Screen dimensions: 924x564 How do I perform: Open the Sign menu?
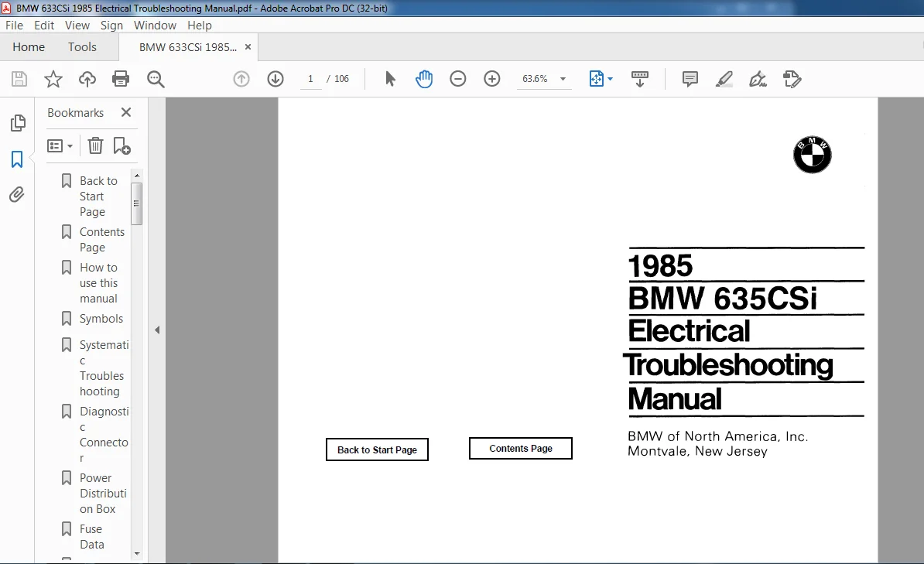click(x=111, y=26)
